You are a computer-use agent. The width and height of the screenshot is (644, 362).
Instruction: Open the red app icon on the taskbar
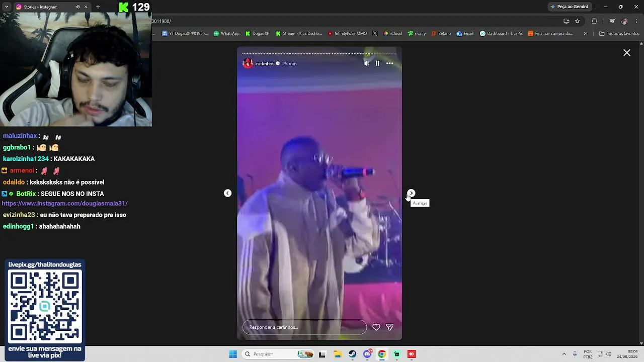click(x=412, y=354)
